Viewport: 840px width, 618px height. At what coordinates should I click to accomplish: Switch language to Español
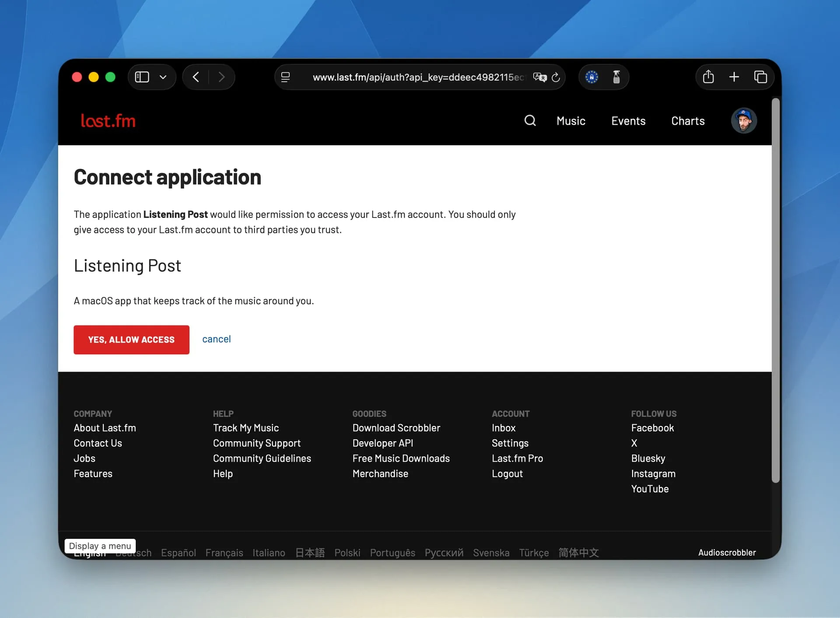pyautogui.click(x=178, y=553)
